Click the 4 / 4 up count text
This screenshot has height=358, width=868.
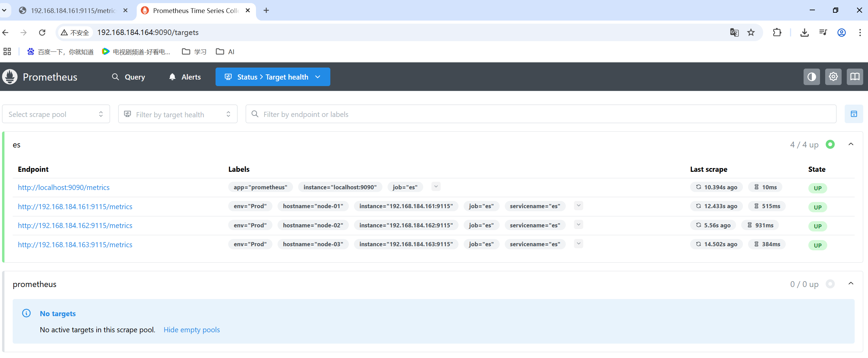pyautogui.click(x=804, y=144)
